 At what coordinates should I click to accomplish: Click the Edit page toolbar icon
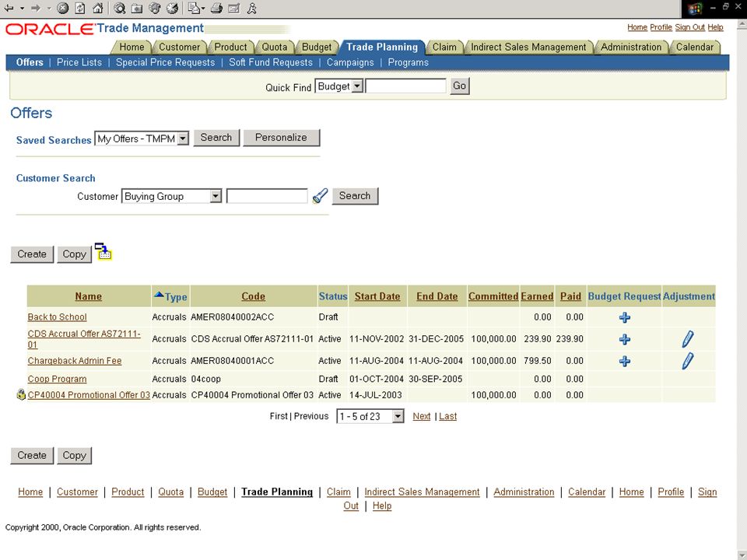point(234,8)
